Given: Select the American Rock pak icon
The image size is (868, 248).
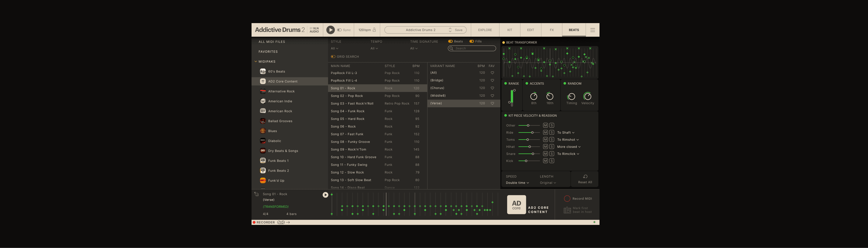Looking at the screenshot, I should point(263,111).
